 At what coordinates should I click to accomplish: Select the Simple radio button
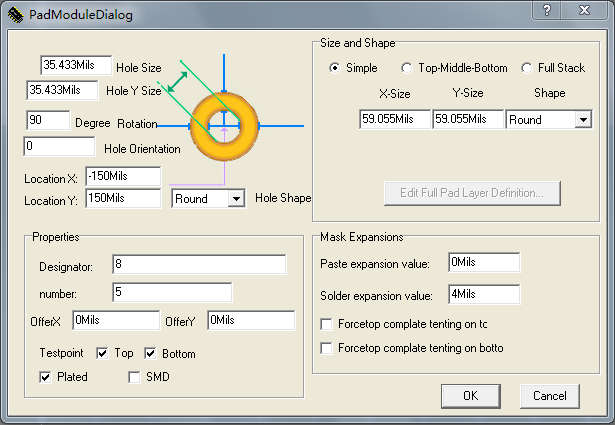(335, 68)
